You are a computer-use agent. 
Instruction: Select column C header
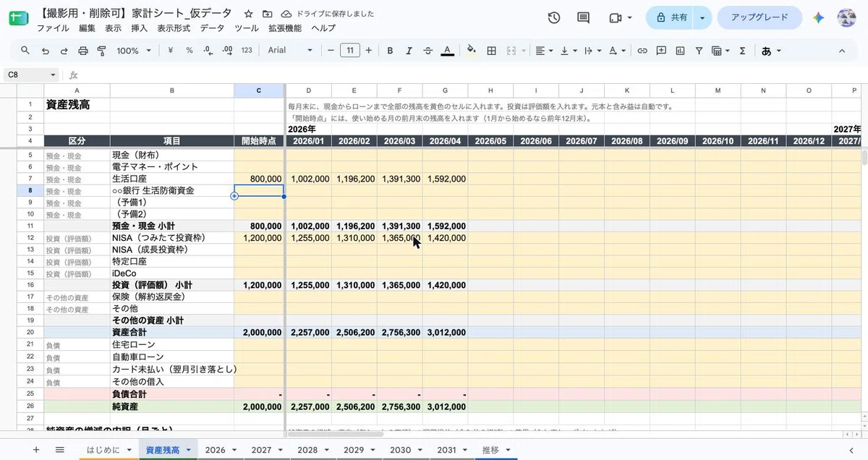click(x=259, y=90)
